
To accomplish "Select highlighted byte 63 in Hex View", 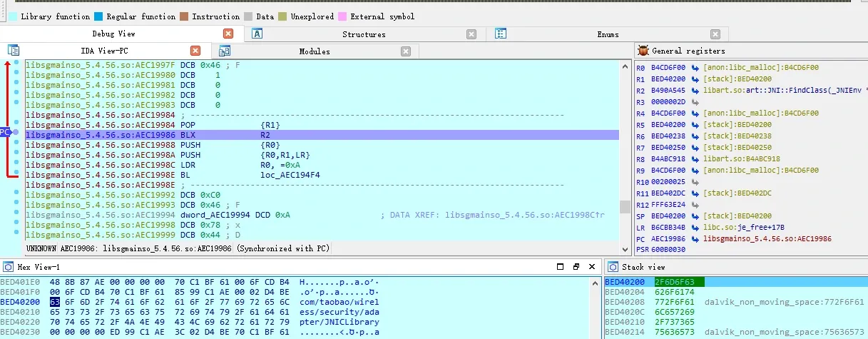I will pos(54,302).
